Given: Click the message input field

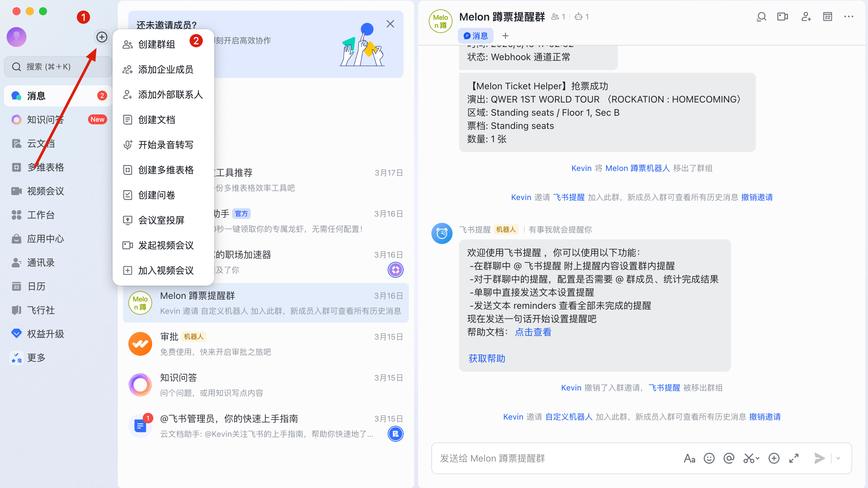Looking at the screenshot, I should coord(556,458).
